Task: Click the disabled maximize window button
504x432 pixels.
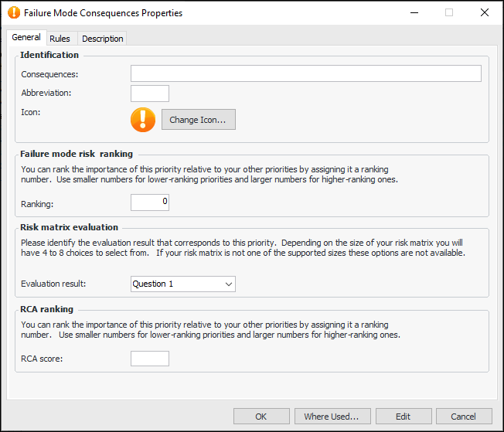Action: (x=449, y=13)
